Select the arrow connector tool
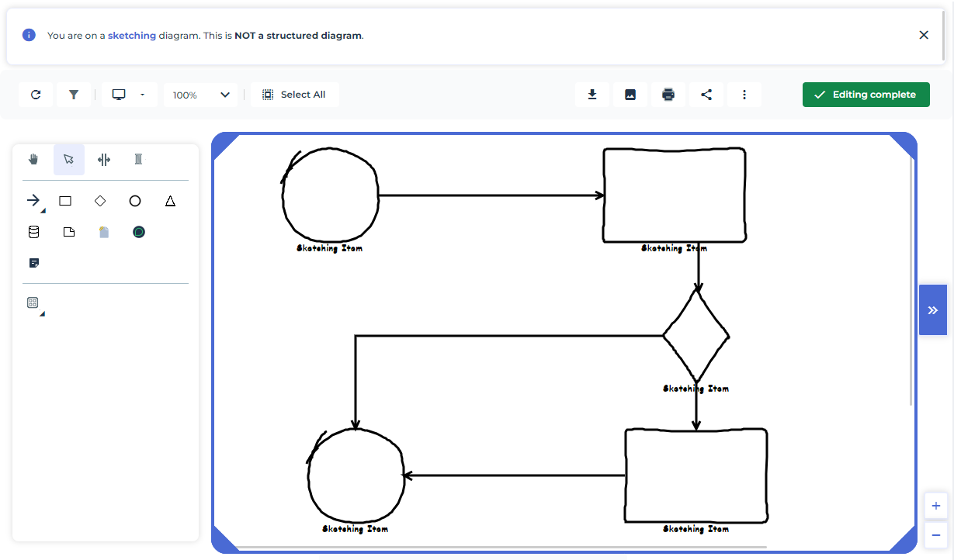 (x=33, y=201)
